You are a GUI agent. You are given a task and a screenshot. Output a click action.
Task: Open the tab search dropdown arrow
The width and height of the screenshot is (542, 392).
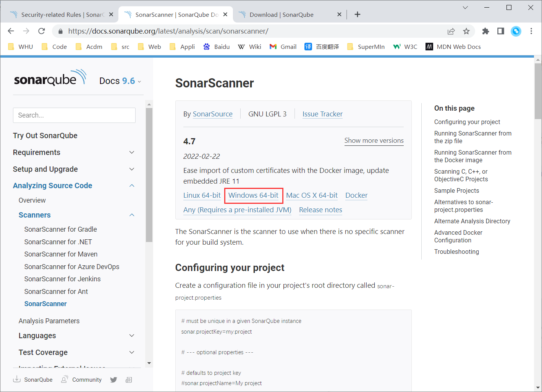tap(465, 7)
